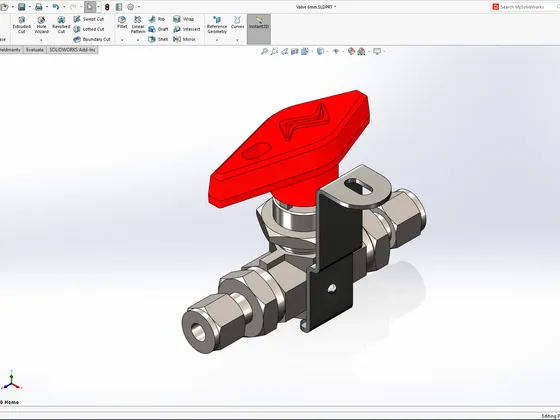
Task: Click the Rebuild traffic light icon
Action: click(x=107, y=7)
